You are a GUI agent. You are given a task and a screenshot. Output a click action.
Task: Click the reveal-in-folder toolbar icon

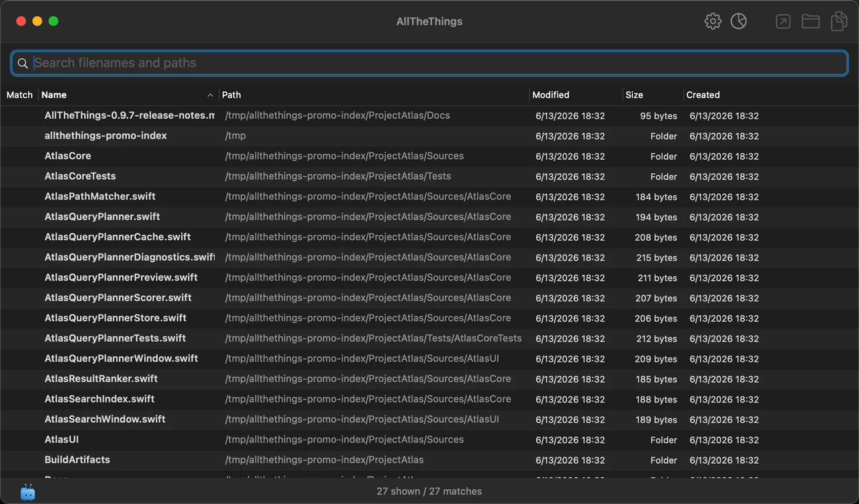pos(811,21)
